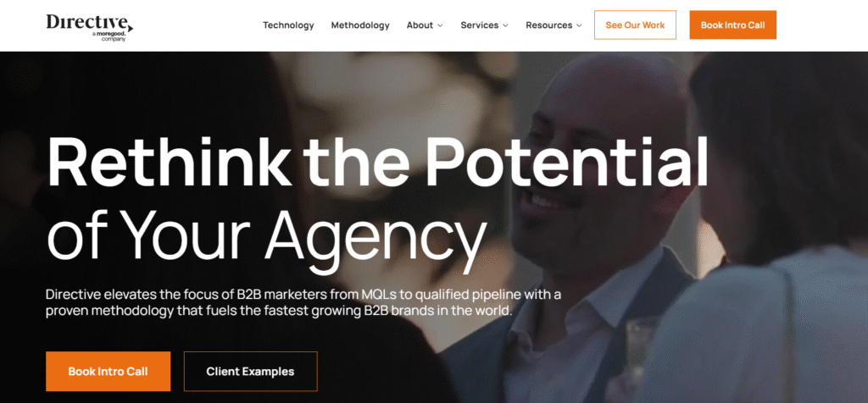
Task: Click the Directive logo in header
Action: 90,28
